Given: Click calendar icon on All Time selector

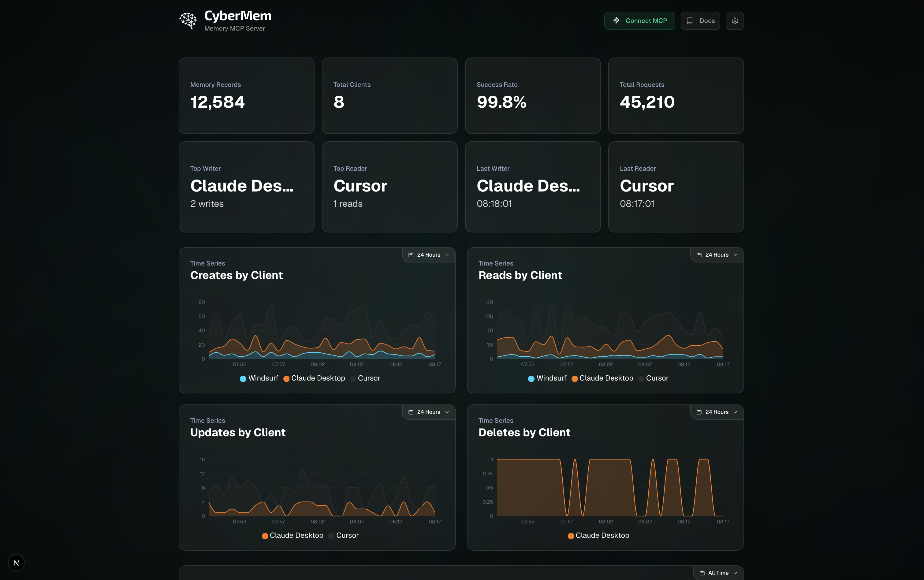Looking at the screenshot, I should tap(702, 573).
